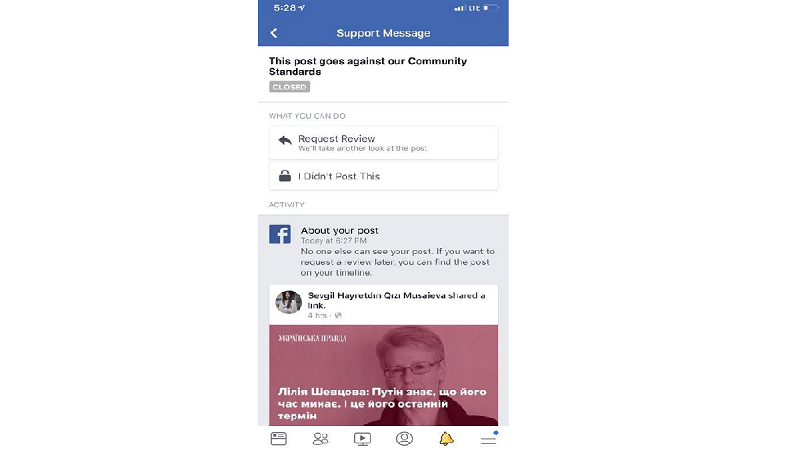The width and height of the screenshot is (800, 464).
Task: Click the article headline about Putin
Action: tap(382, 404)
